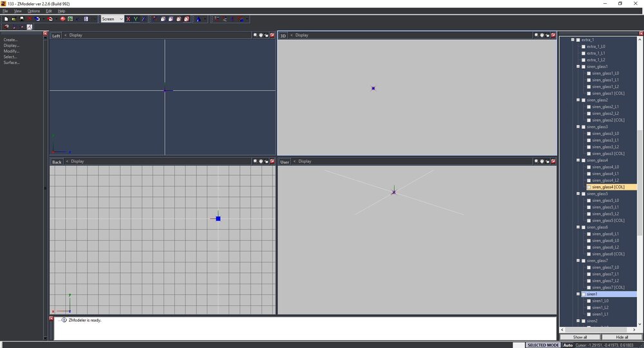Click the red sphere material toolbar icon

pyautogui.click(x=63, y=19)
